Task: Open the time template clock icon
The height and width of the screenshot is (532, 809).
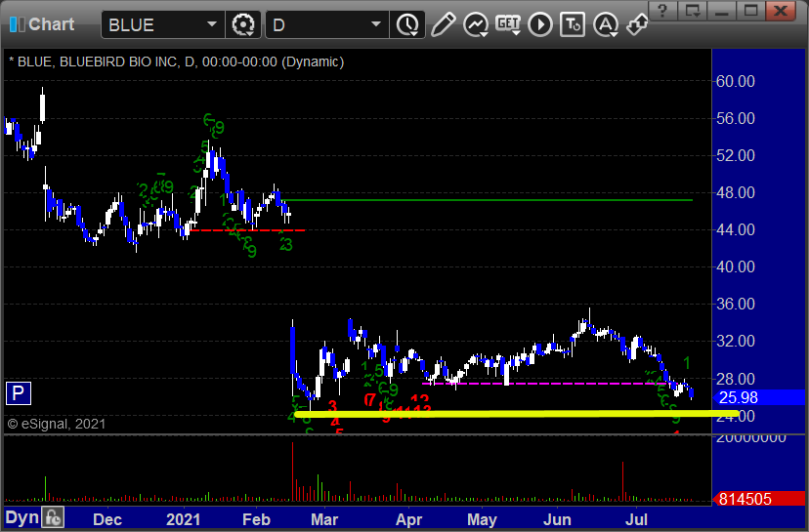Action: point(407,24)
